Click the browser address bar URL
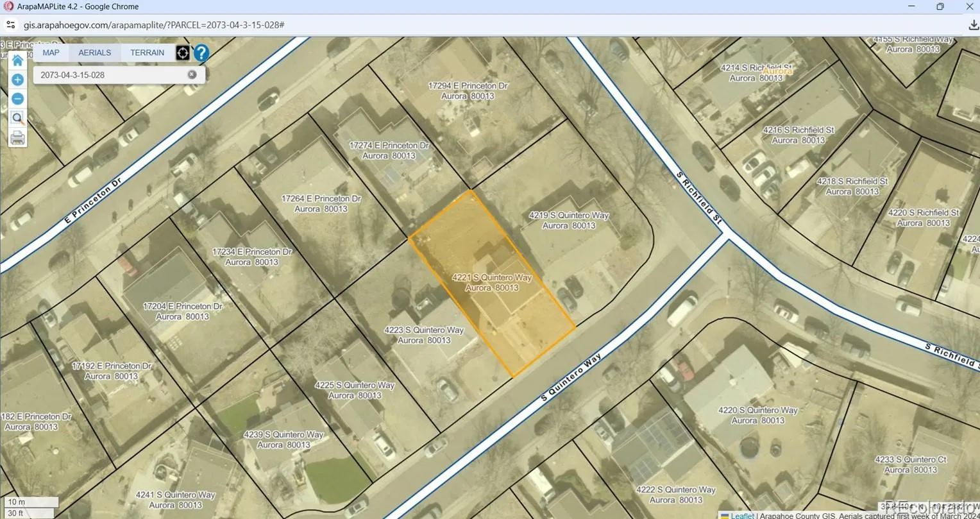 pyautogui.click(x=154, y=25)
